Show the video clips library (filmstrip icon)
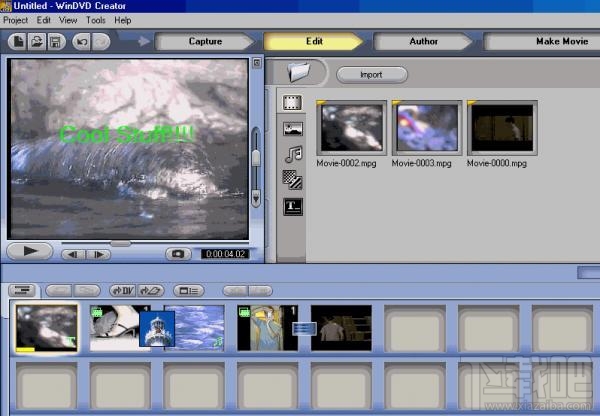The width and height of the screenshot is (600, 416). (292, 103)
